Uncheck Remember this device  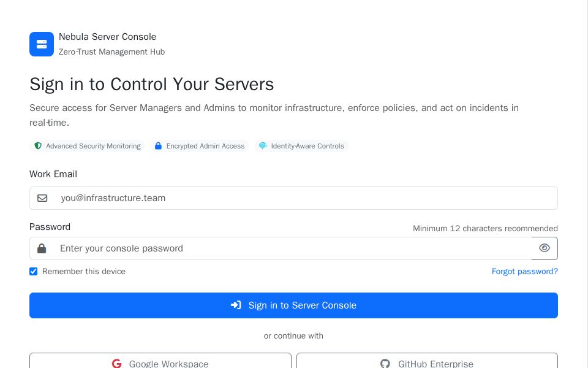[x=33, y=271]
